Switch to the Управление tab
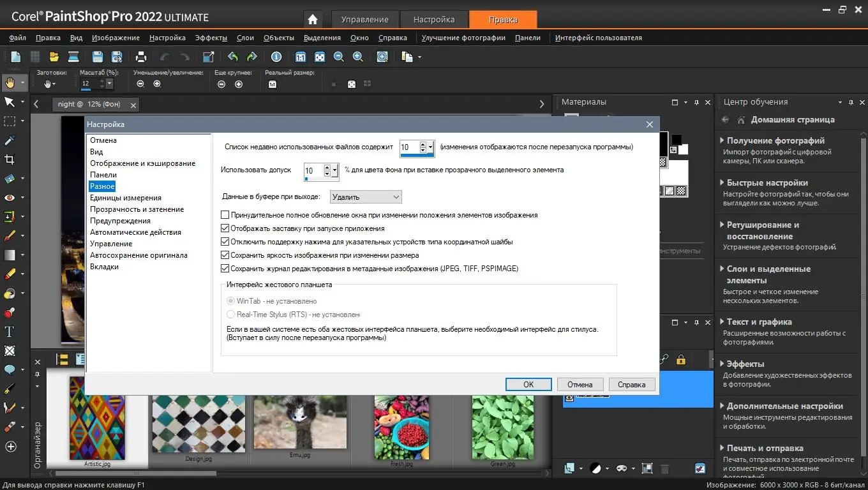Screen dimensions: 868x490 [364, 19]
